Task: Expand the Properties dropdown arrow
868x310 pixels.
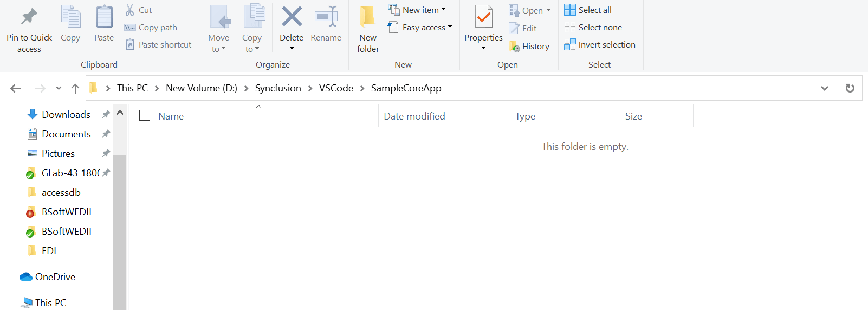Action: 483,49
